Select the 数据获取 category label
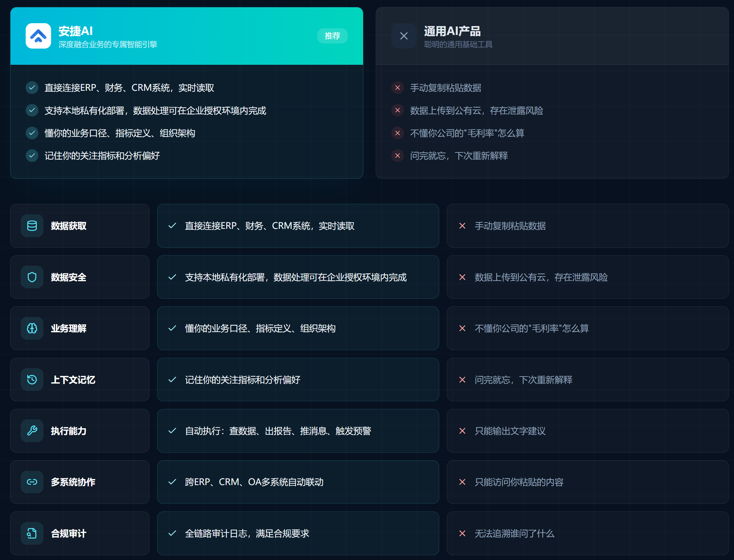734x560 pixels. [69, 226]
